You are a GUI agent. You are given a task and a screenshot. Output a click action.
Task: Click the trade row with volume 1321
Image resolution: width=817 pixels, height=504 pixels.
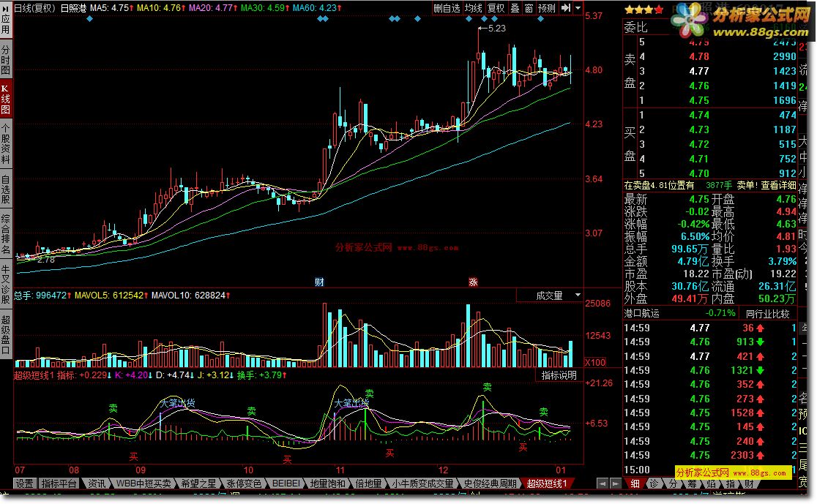pos(710,370)
